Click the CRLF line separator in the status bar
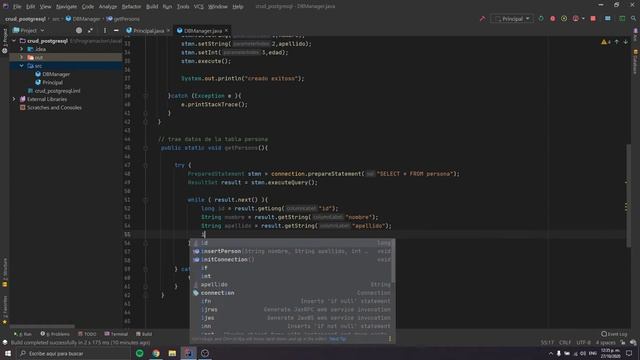The image size is (640, 360). pyautogui.click(x=565, y=343)
